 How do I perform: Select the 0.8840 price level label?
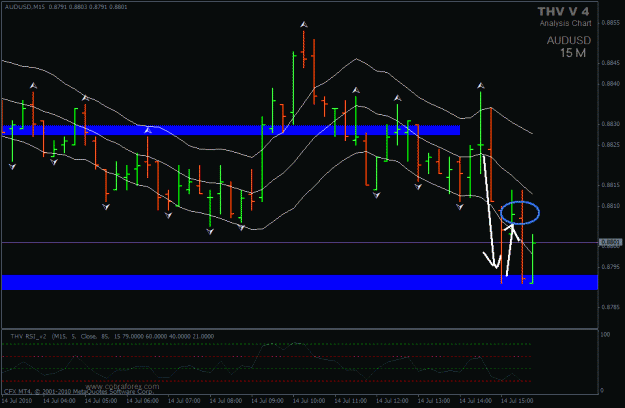coord(610,84)
